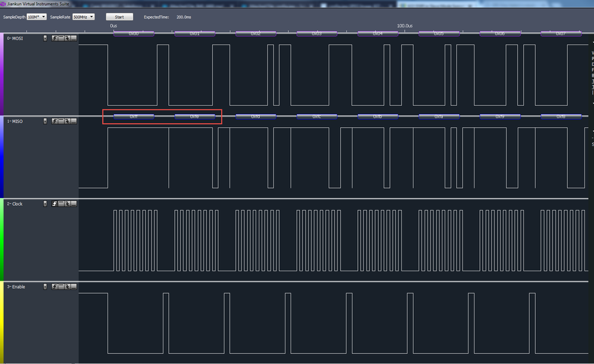The width and height of the screenshot is (594, 364).
Task: Select the falling edge trigger icon on Clock channel
Action: pyautogui.click(x=67, y=203)
